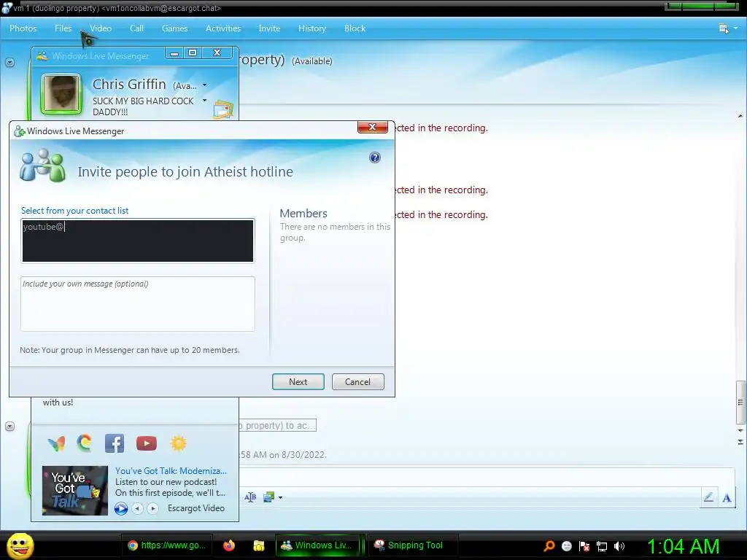Screen dimensions: 747x560
Task: Open the Files menu item
Action: 63,28
